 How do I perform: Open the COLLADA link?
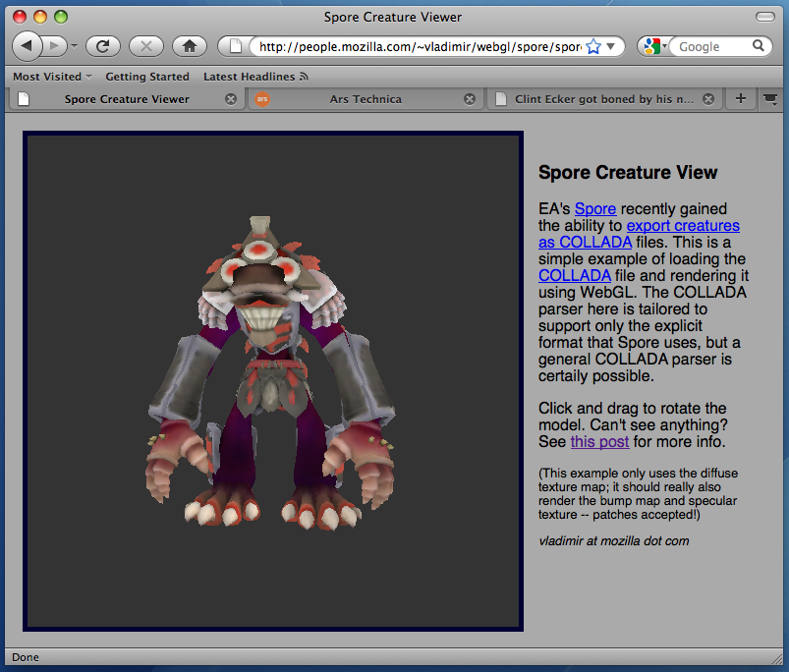(575, 276)
